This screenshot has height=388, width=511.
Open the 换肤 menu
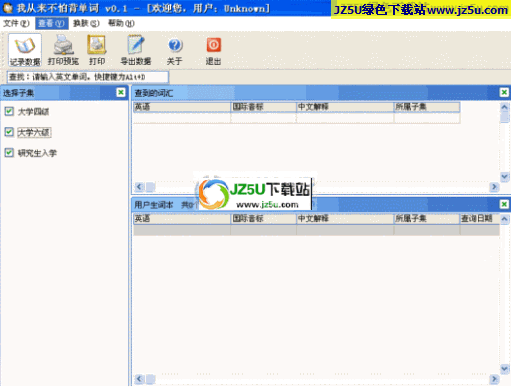(86, 23)
